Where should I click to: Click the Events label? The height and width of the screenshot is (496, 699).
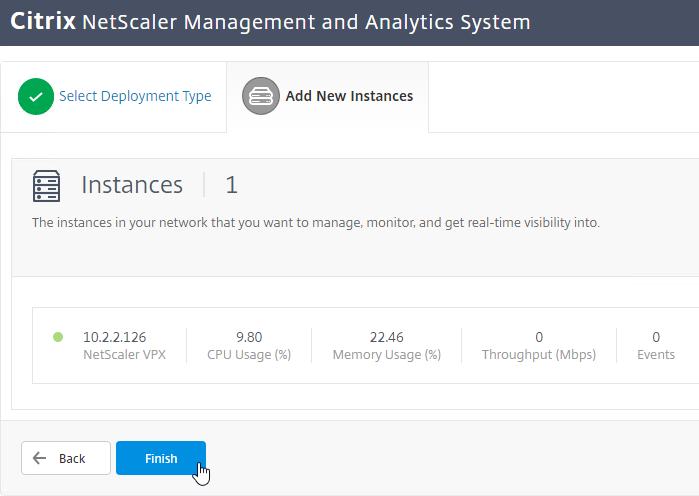coord(656,355)
